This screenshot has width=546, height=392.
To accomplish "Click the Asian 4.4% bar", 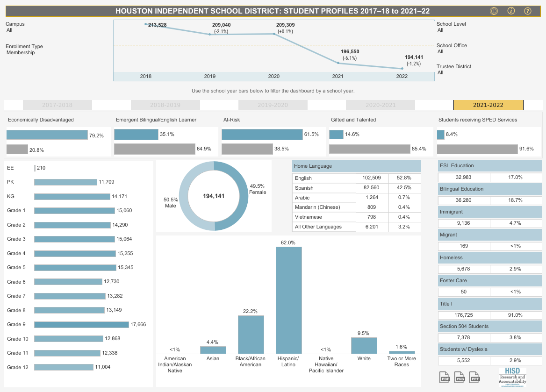I will click(x=213, y=350).
